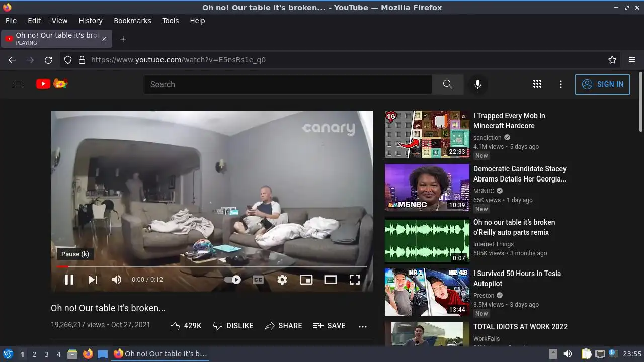Click the taskbar volume speaker icon

coord(568,354)
